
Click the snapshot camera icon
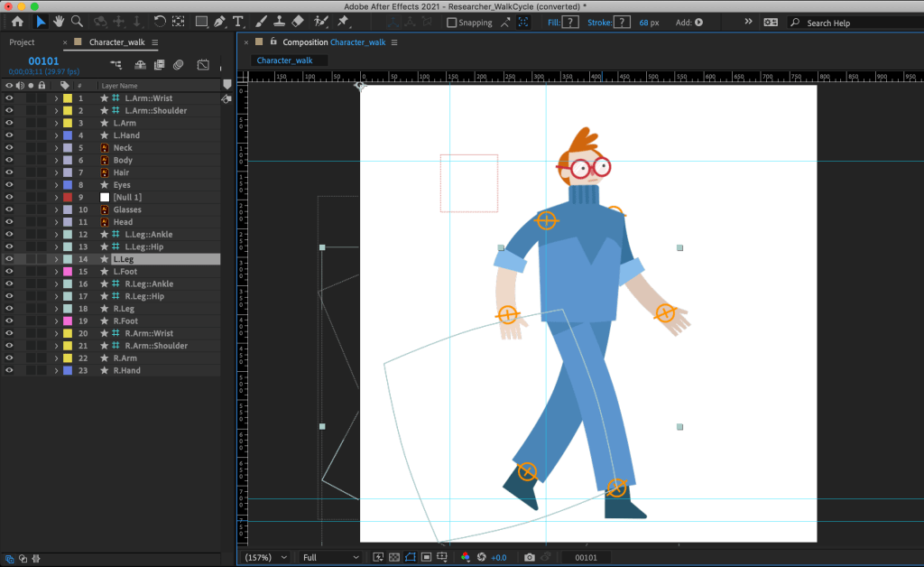point(530,557)
